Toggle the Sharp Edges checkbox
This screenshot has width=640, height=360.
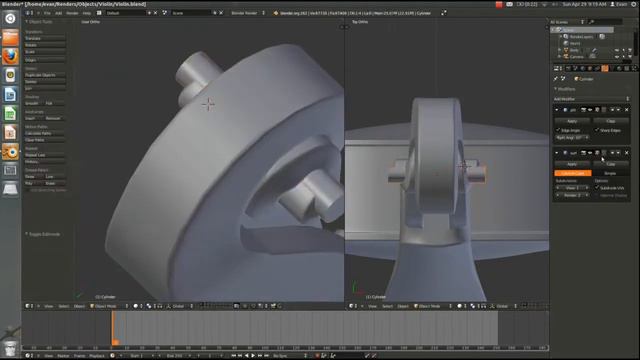597,130
